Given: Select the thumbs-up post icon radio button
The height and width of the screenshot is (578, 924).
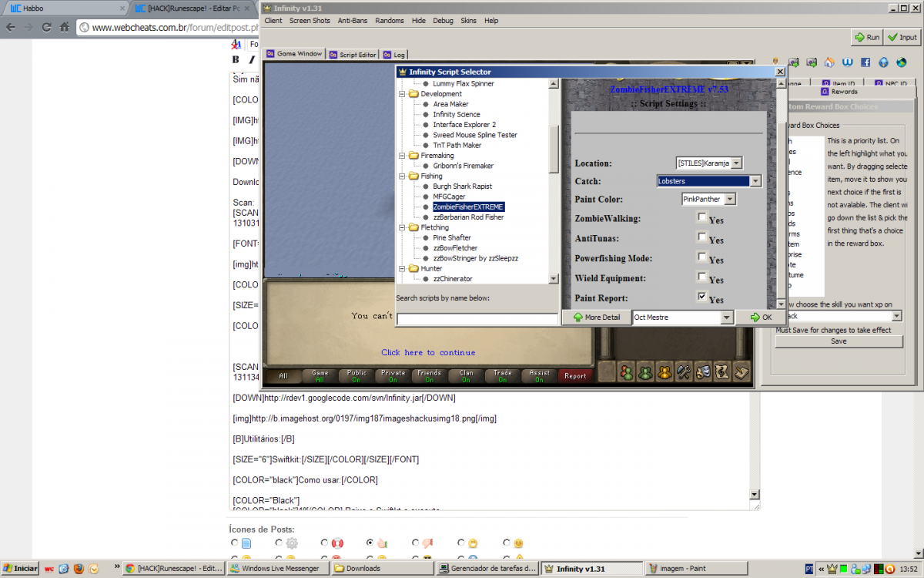Looking at the screenshot, I should click(370, 543).
